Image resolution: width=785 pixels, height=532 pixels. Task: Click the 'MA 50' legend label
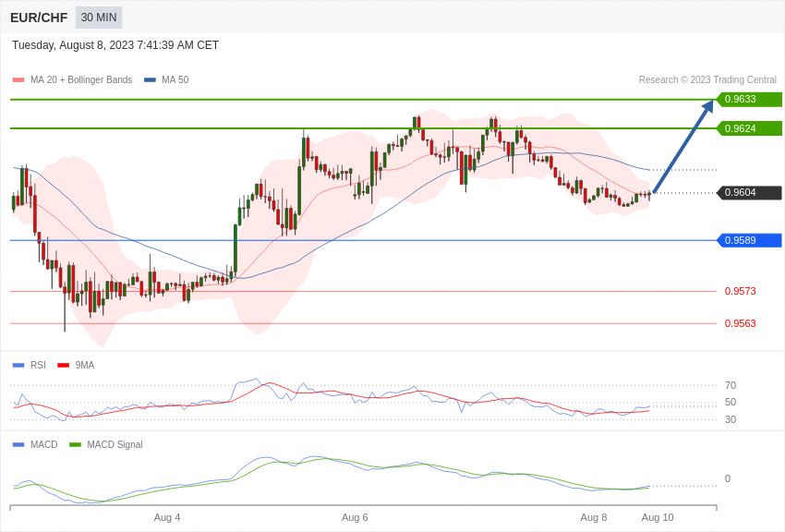coord(175,79)
